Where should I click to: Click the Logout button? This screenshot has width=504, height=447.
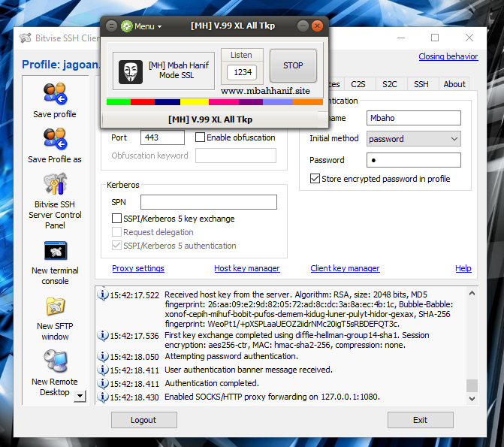[x=144, y=420]
